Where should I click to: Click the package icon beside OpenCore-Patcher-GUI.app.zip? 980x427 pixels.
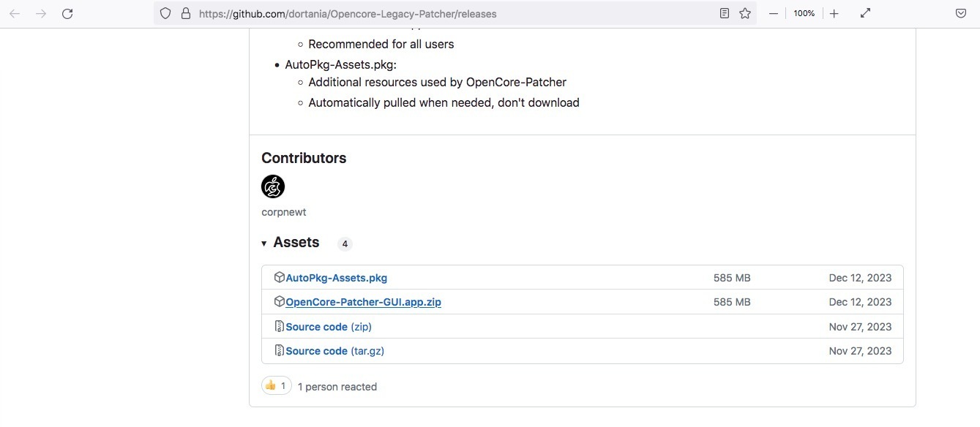279,302
